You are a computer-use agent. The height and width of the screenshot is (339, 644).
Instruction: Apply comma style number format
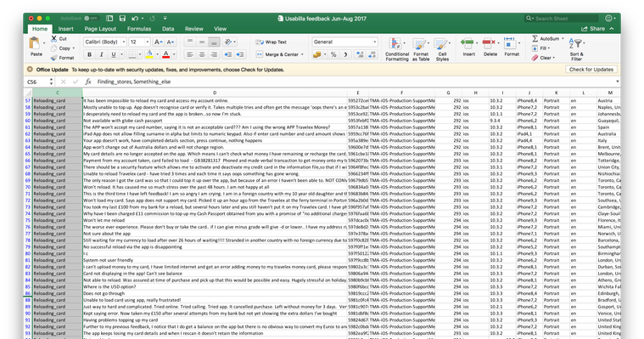pos(345,54)
